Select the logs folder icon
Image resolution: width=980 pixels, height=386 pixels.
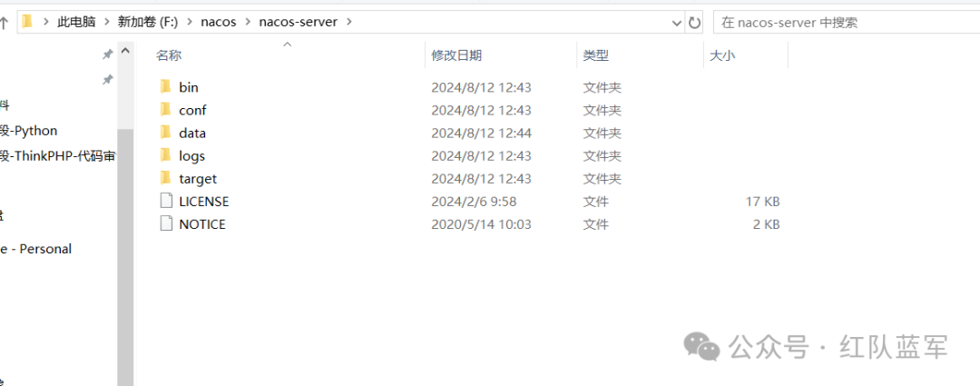tap(166, 155)
